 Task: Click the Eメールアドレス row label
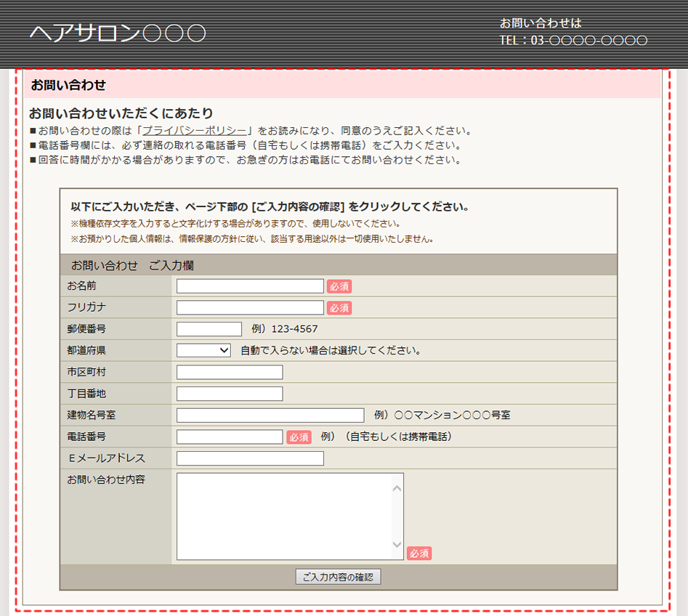(x=106, y=458)
